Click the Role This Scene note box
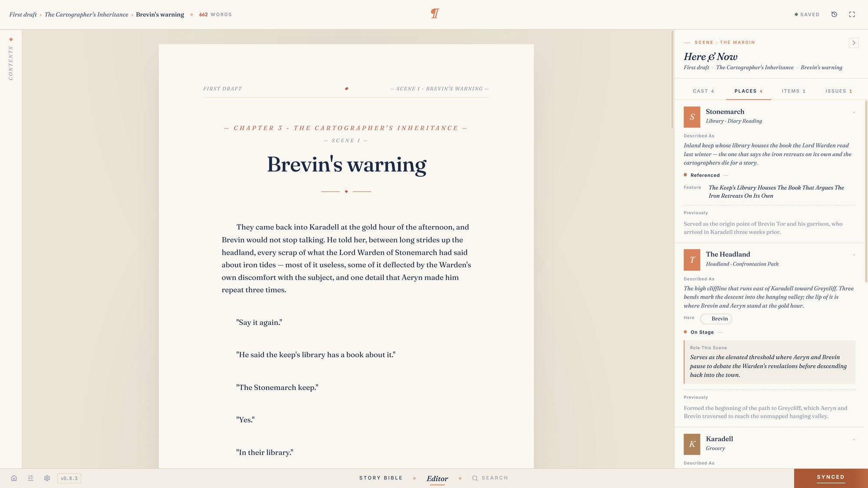Image resolution: width=868 pixels, height=488 pixels. tap(769, 362)
